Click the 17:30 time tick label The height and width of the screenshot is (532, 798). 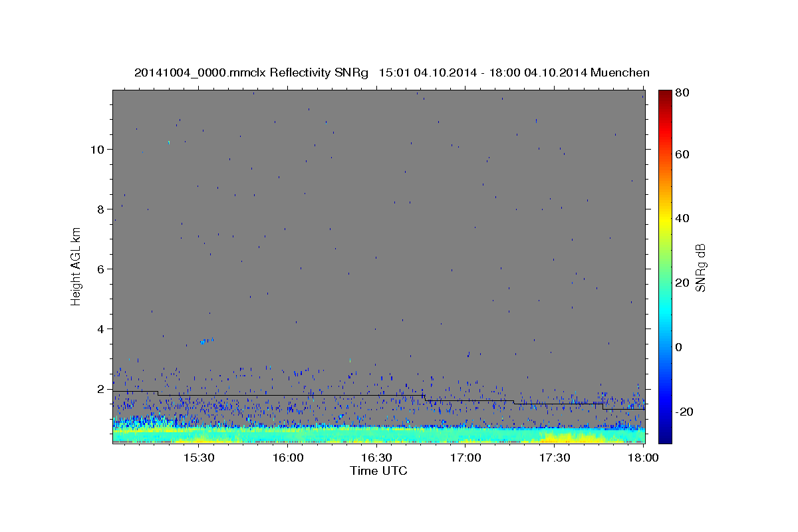tap(555, 458)
